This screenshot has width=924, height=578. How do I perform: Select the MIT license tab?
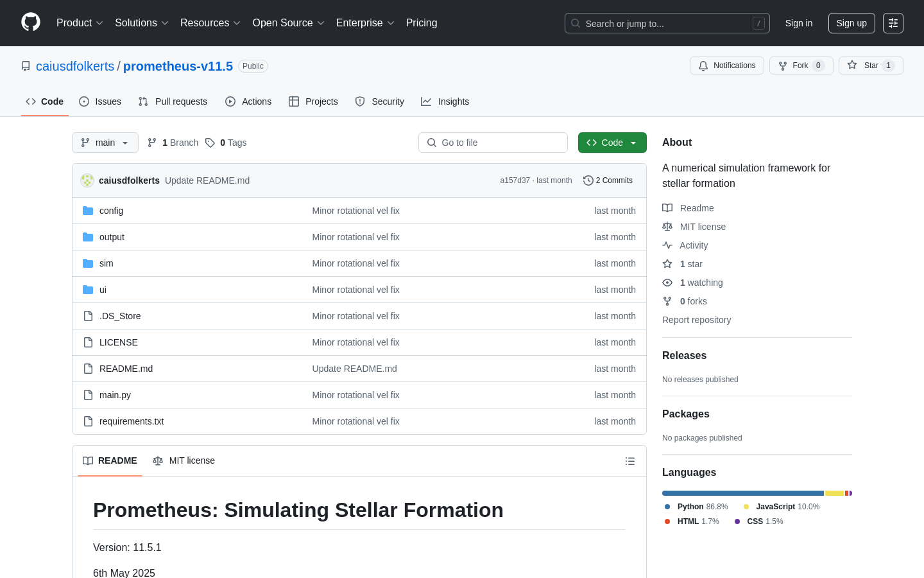click(x=184, y=460)
